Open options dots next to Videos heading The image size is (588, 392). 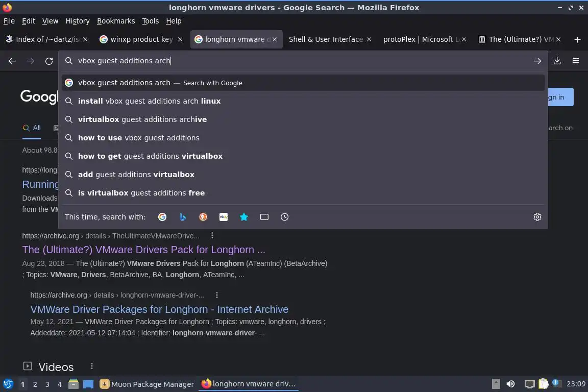92,366
